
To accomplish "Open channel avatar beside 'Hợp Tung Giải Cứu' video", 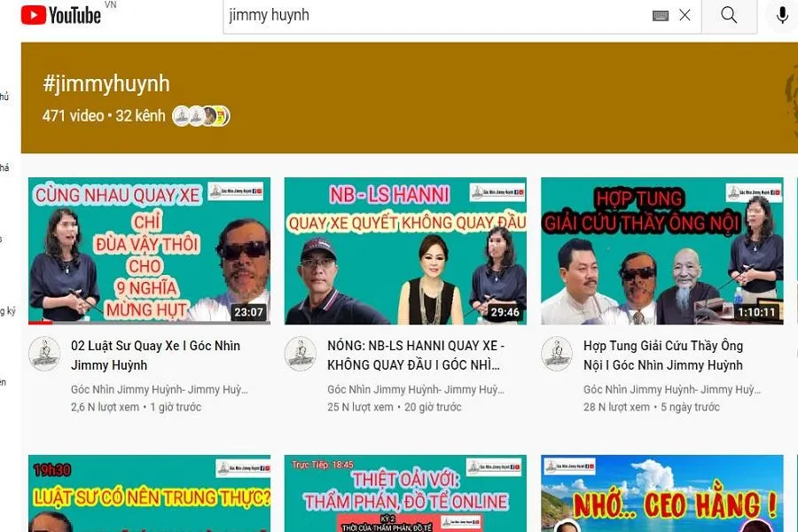I will [x=557, y=354].
